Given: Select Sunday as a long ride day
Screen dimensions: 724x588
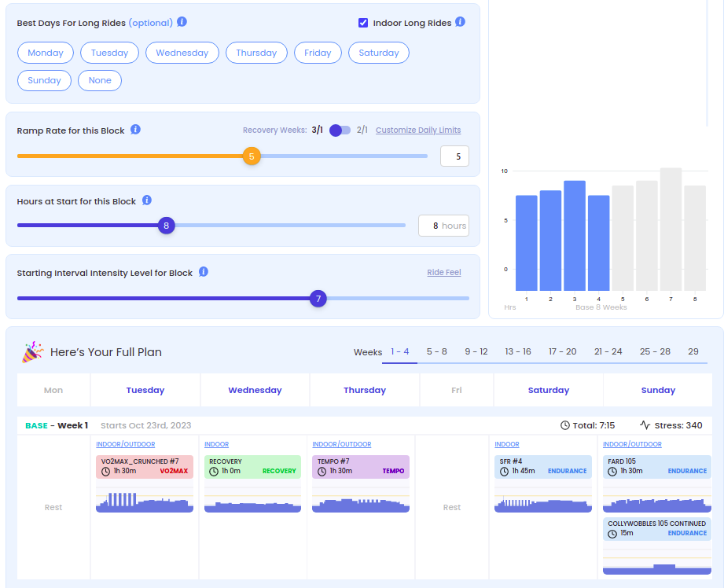Looking at the screenshot, I should [44, 80].
